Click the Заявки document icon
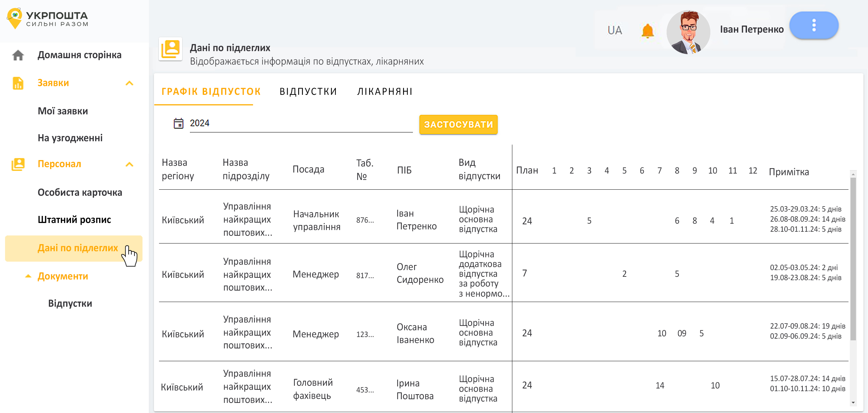This screenshot has width=868, height=413. [x=18, y=83]
